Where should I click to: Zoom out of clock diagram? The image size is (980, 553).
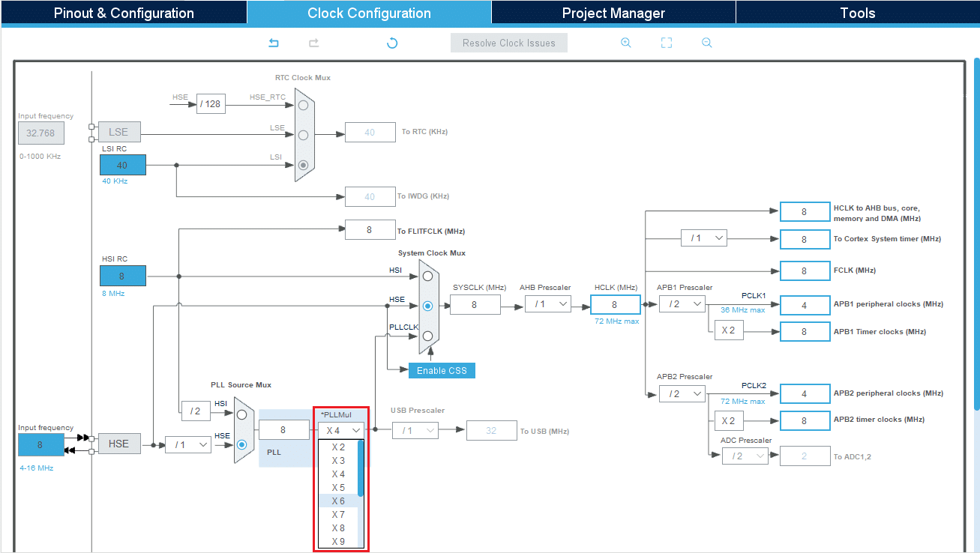(706, 43)
